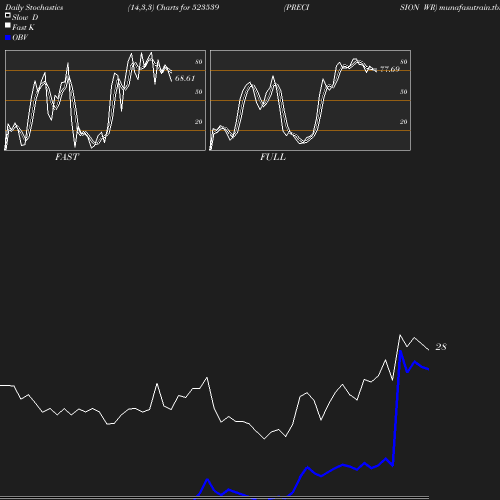Click the 80 axis label on FULL chart
Viewport: 500px width, 500px height.
pos(404,62)
